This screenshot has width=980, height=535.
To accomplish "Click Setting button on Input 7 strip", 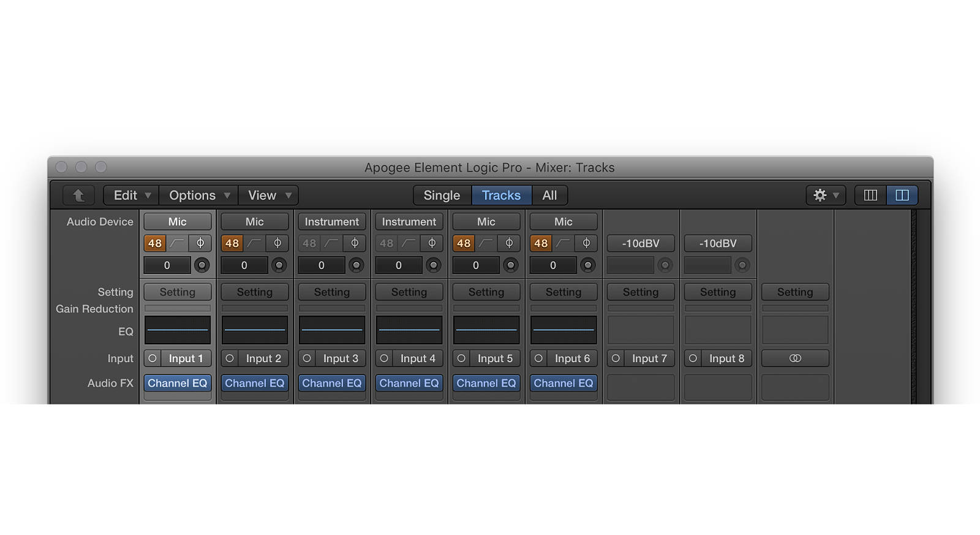I will (x=641, y=292).
